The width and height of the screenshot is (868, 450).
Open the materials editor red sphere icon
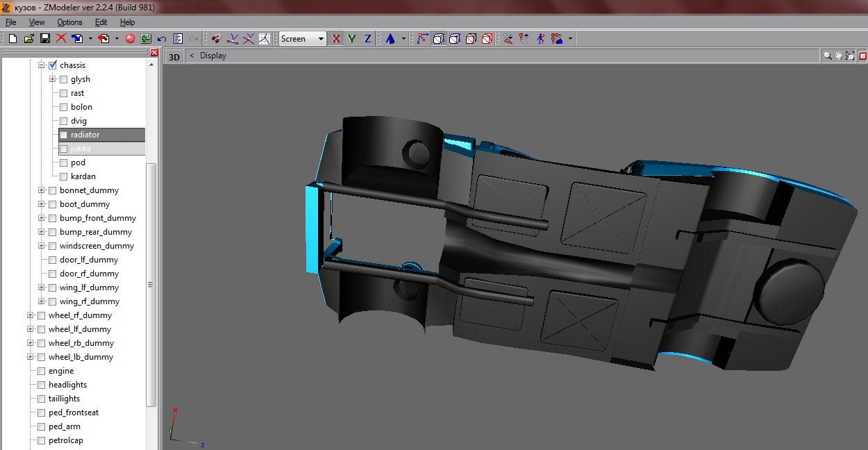click(x=130, y=39)
